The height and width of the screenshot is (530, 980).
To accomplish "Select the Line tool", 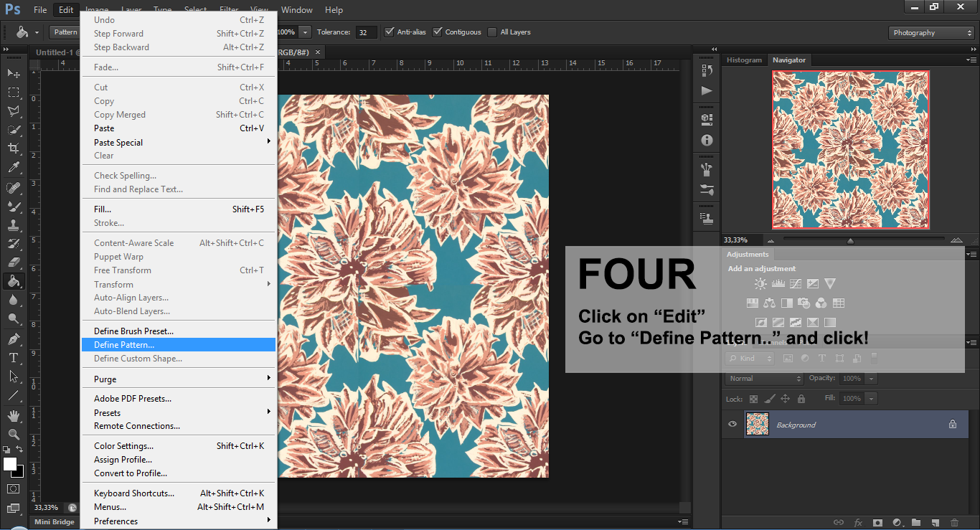I will tap(14, 395).
